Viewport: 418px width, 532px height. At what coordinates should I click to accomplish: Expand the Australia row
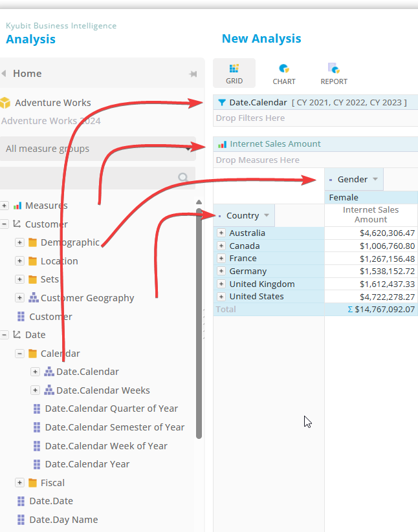[x=221, y=233]
